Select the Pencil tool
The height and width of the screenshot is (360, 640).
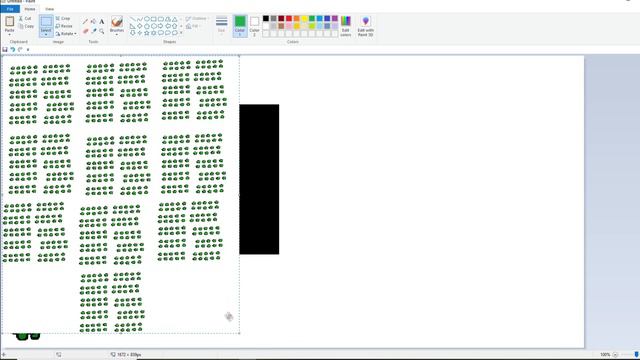(85, 22)
